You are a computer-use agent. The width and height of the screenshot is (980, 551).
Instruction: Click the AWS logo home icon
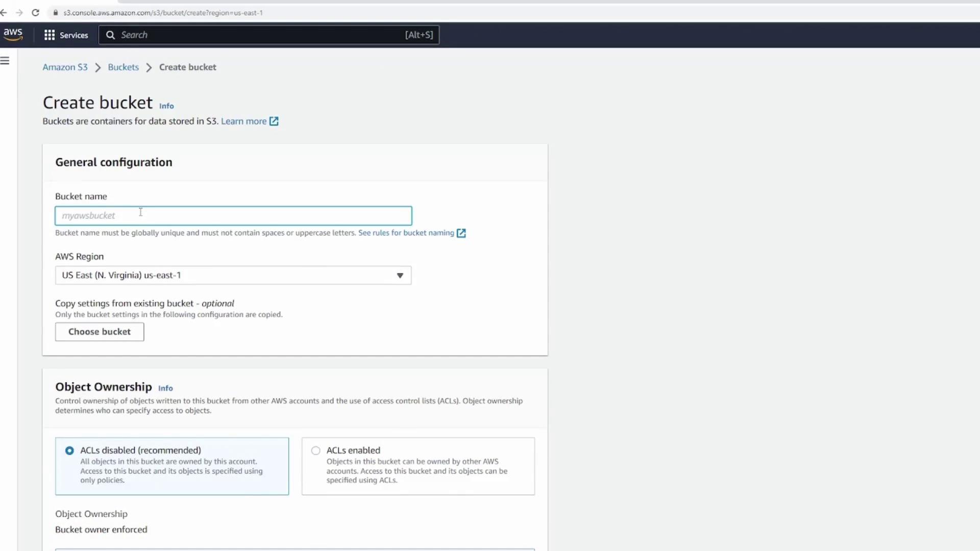tap(13, 34)
